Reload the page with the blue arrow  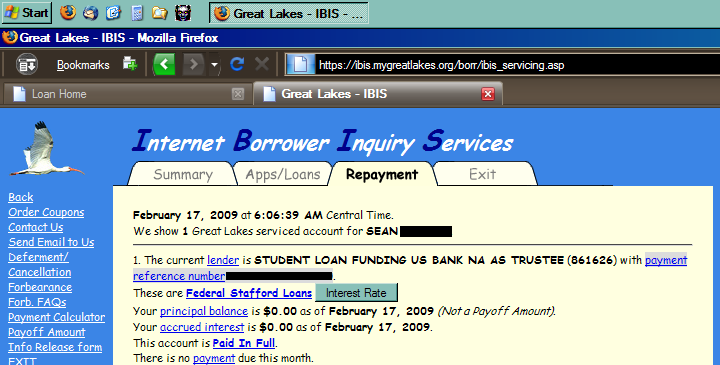[237, 64]
